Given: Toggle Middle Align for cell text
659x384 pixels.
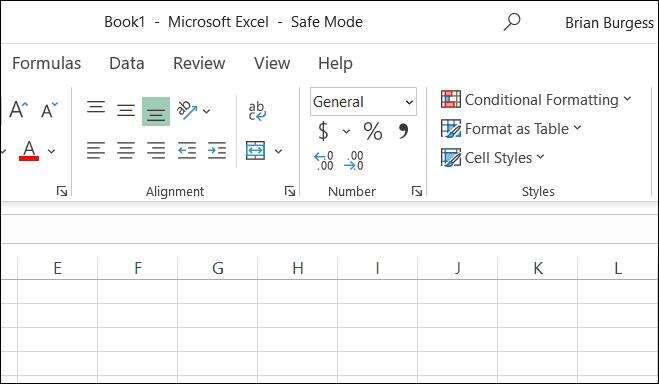Looking at the screenshot, I should (126, 111).
